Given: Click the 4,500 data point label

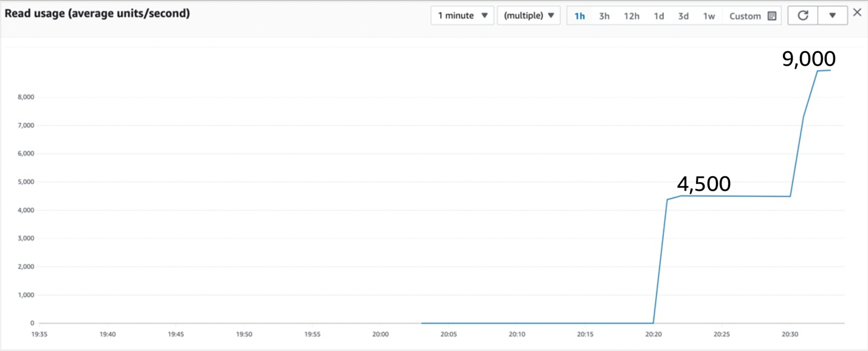Looking at the screenshot, I should click(704, 183).
